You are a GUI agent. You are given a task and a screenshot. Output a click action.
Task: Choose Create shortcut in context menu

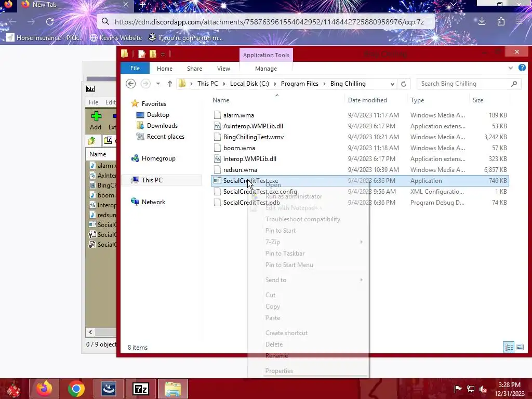[308, 333]
